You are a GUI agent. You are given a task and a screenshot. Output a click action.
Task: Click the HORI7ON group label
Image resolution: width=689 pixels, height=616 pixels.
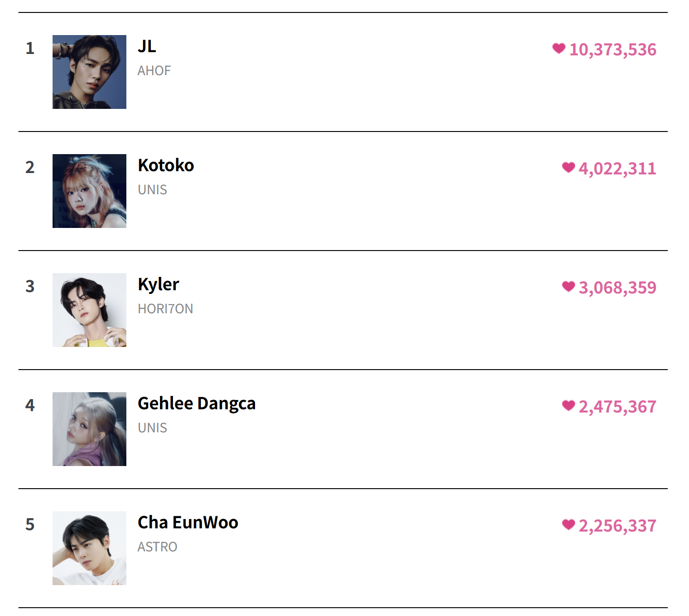point(166,309)
